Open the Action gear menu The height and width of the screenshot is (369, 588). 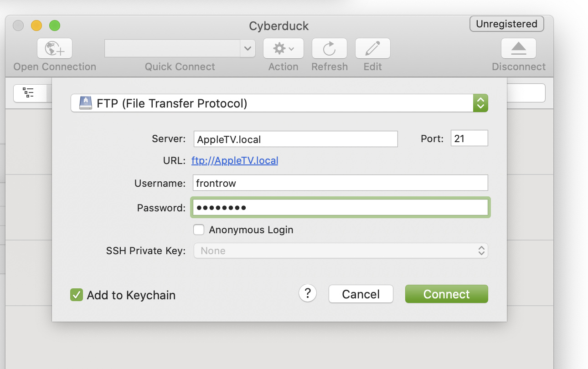coord(283,48)
